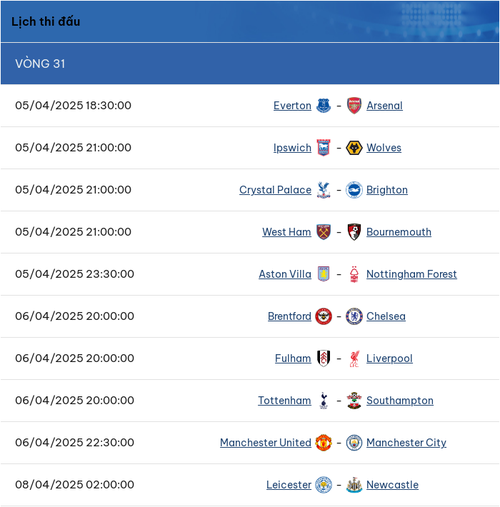
Task: Follow the Southampton team link
Action: point(400,400)
